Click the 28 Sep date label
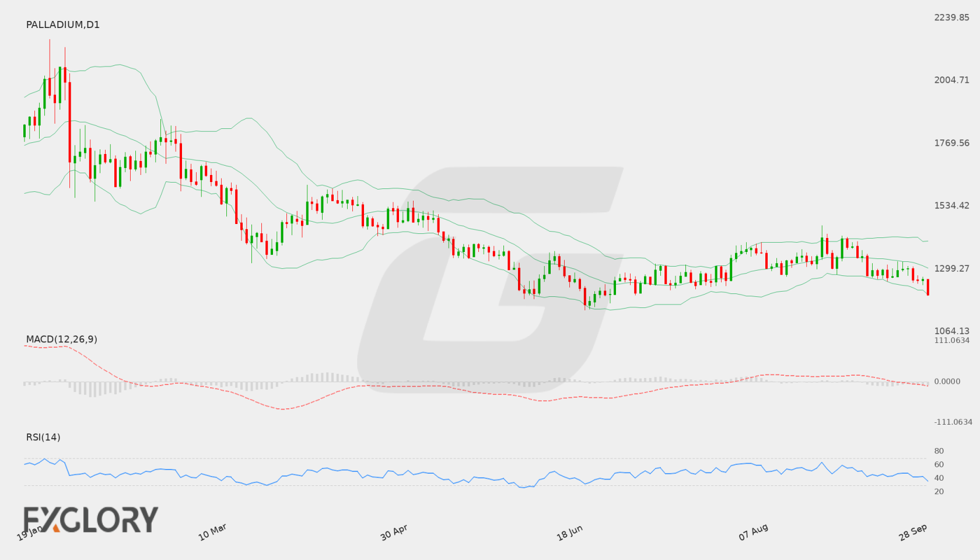980x560 pixels. coord(913,532)
